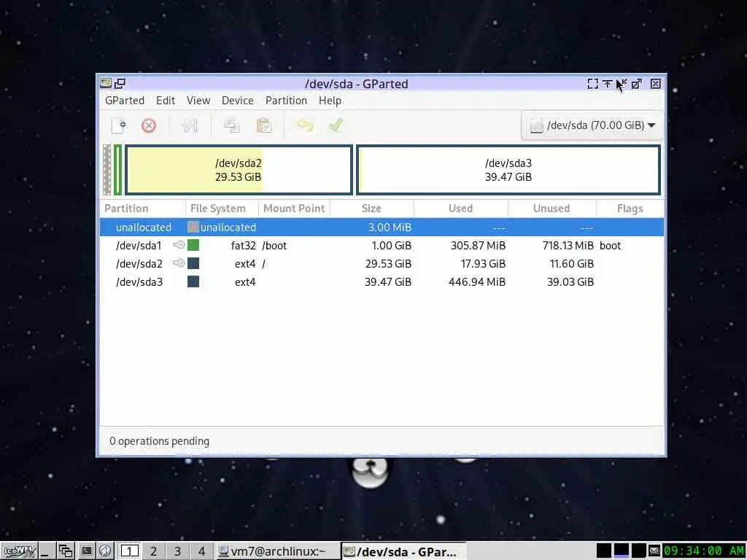Click the New partition toolbar icon
The height and width of the screenshot is (560, 747).
point(118,125)
